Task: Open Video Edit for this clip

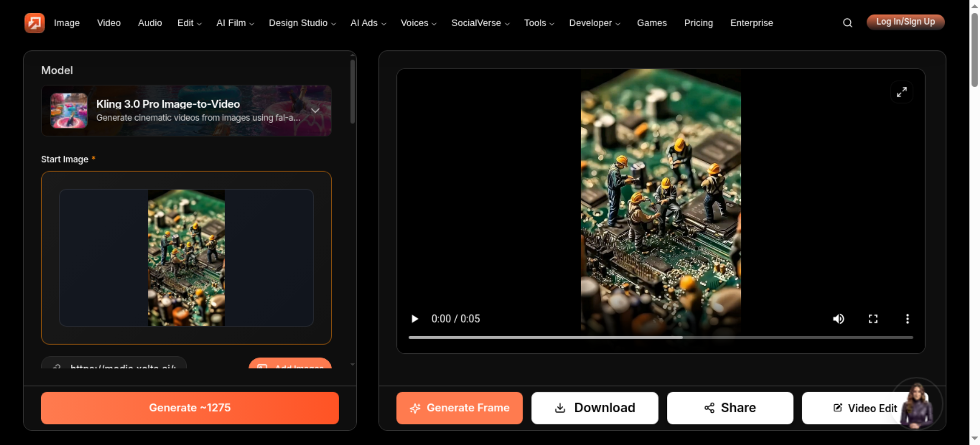Action: [x=865, y=408]
